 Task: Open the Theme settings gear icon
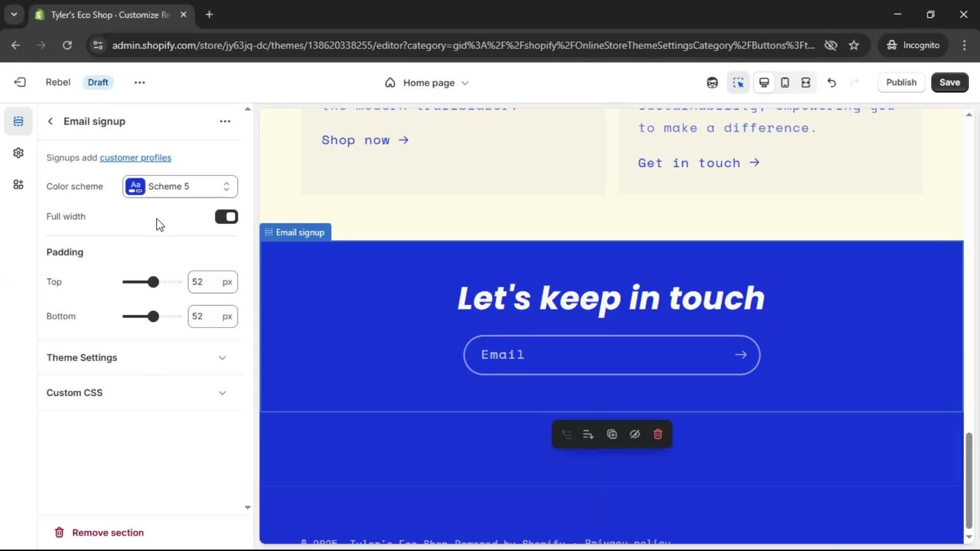18,153
